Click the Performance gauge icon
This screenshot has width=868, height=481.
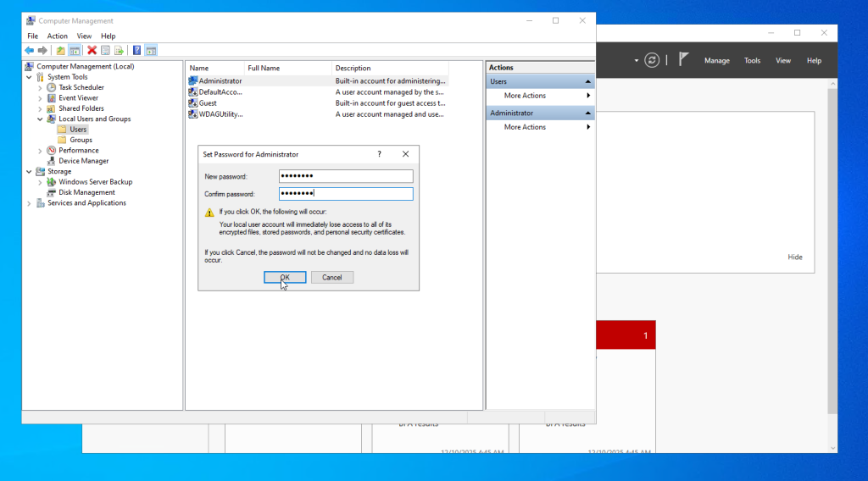(x=52, y=151)
